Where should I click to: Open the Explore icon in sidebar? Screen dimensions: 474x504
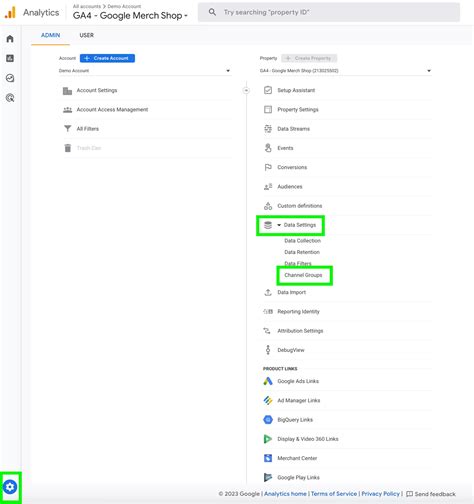point(10,78)
